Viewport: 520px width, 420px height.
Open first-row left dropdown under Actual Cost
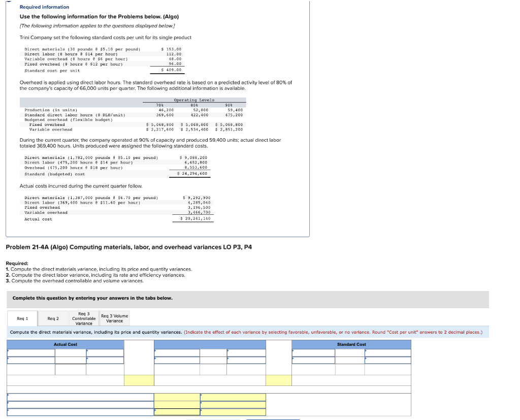pos(31,352)
